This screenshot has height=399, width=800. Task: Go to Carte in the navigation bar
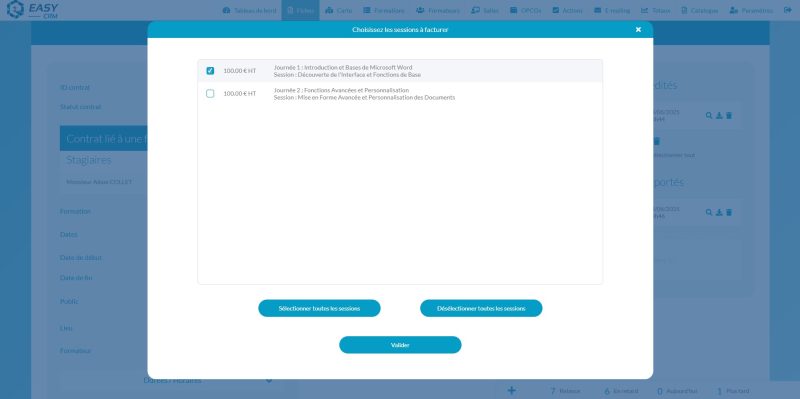click(x=339, y=10)
